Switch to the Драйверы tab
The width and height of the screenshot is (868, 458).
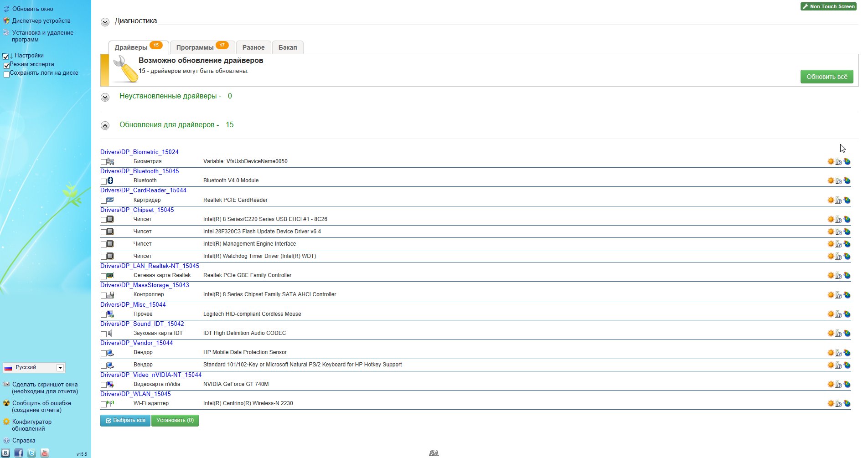(138, 47)
